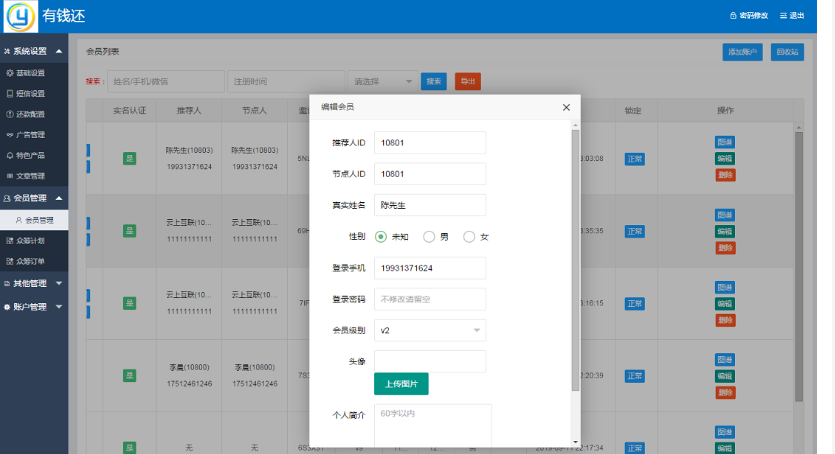Open 基础设置 via its gear icon
Screen dimensions: 835x454
click(10, 73)
